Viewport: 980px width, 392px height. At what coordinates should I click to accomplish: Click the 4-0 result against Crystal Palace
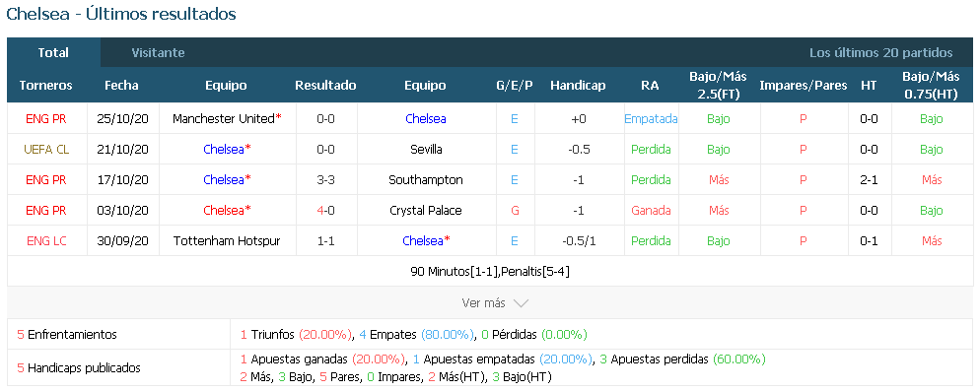pyautogui.click(x=325, y=211)
